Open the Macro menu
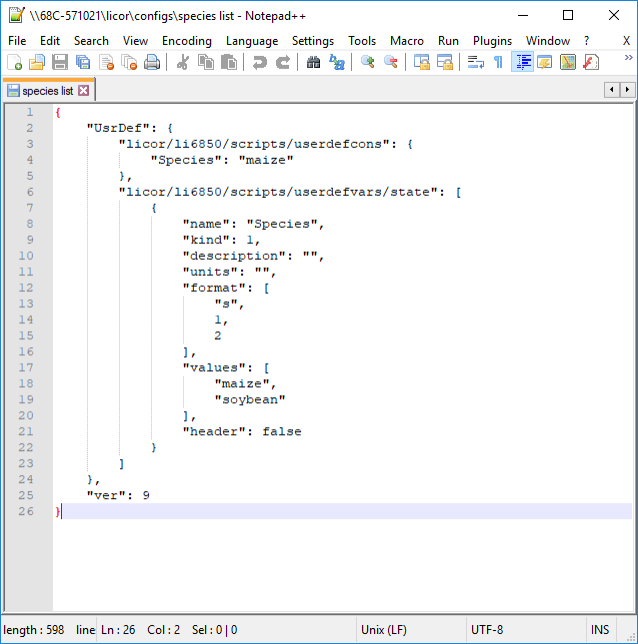Image resolution: width=638 pixels, height=644 pixels. [x=407, y=41]
